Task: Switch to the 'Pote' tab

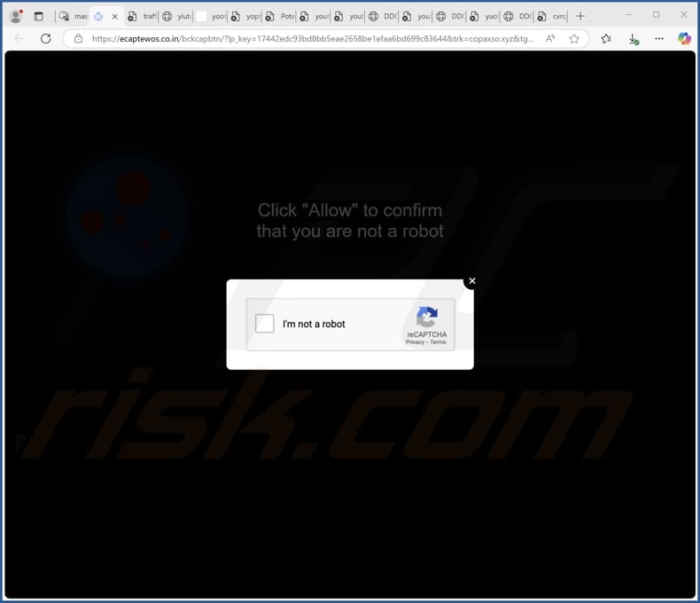Action: [x=279, y=17]
